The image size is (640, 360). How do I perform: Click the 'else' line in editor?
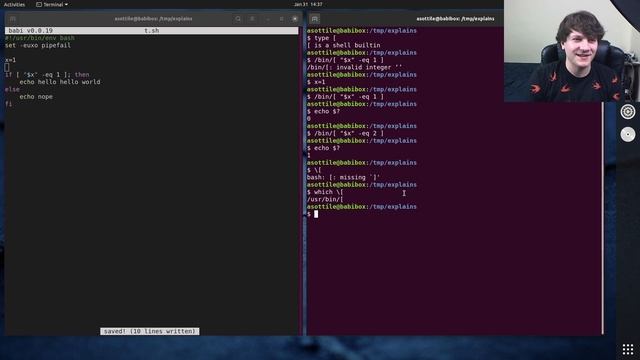pyautogui.click(x=12, y=89)
